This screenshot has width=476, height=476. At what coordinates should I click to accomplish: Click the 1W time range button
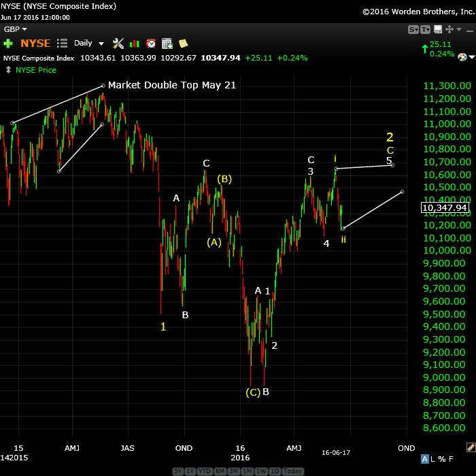click(x=261, y=471)
